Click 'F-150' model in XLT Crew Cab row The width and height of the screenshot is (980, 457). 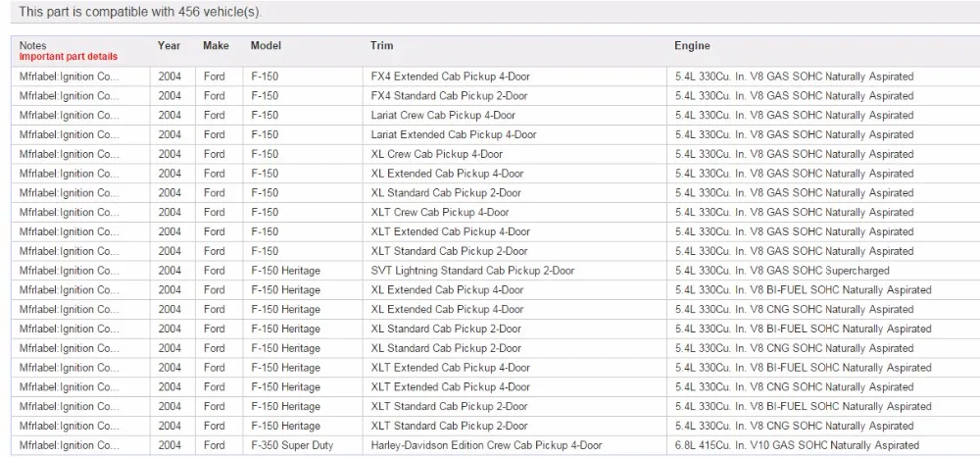point(265,212)
